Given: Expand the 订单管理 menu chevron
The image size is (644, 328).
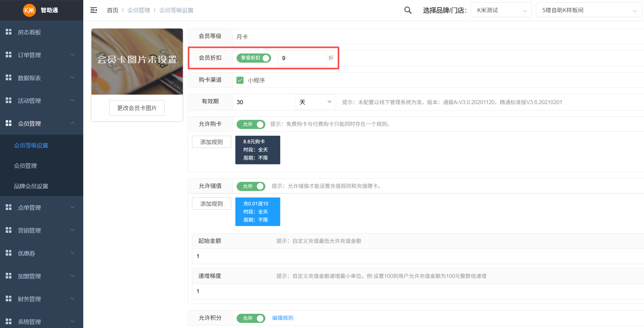Looking at the screenshot, I should tap(73, 55).
